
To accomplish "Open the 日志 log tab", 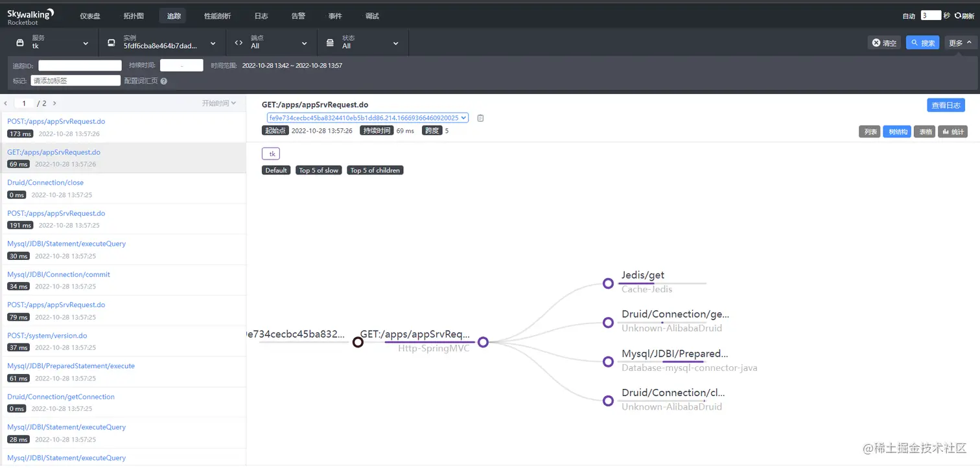I will pos(261,16).
